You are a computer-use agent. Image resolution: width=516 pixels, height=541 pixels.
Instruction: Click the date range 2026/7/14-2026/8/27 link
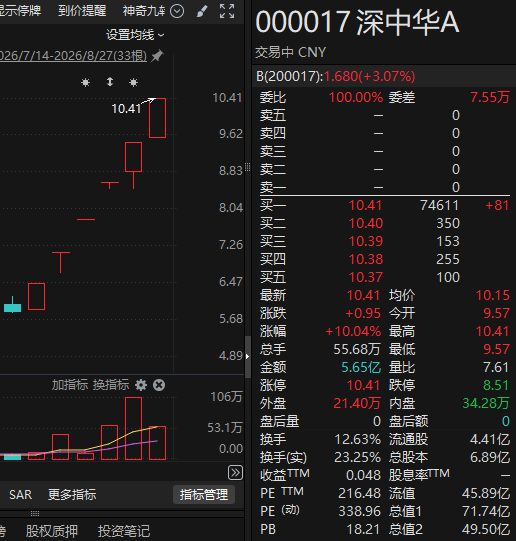[x=73, y=56]
